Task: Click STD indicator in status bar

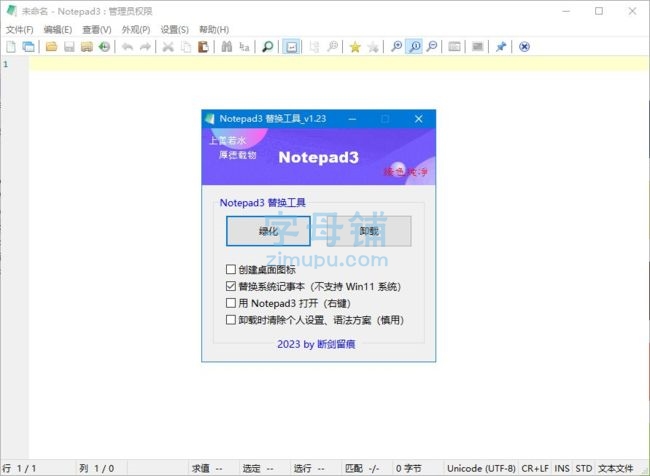Action: (584, 469)
